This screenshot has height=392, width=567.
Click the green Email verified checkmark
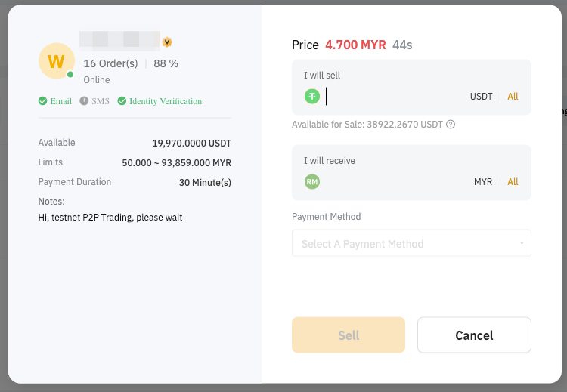point(42,101)
